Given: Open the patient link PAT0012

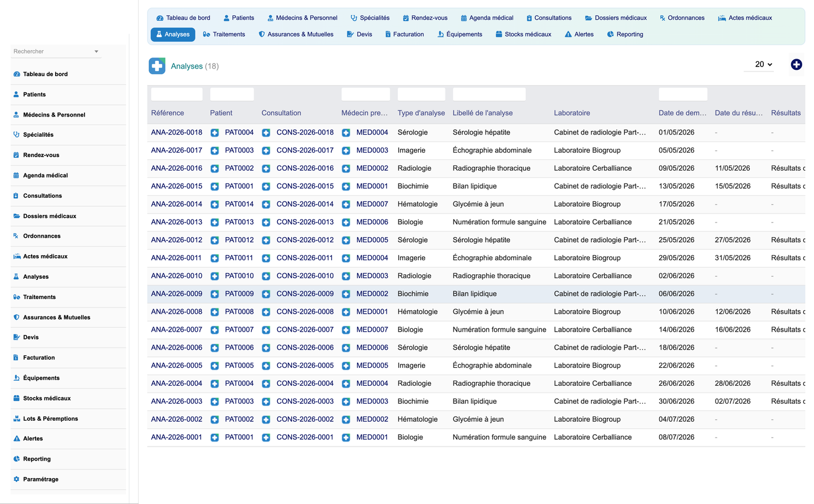Looking at the screenshot, I should 239,240.
